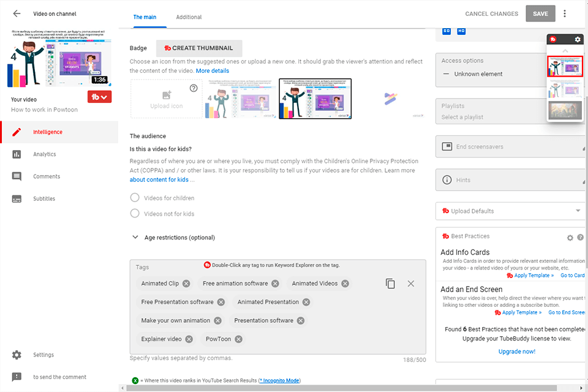Open the Best Practices gear settings
The height and width of the screenshot is (392, 588).
point(570,238)
